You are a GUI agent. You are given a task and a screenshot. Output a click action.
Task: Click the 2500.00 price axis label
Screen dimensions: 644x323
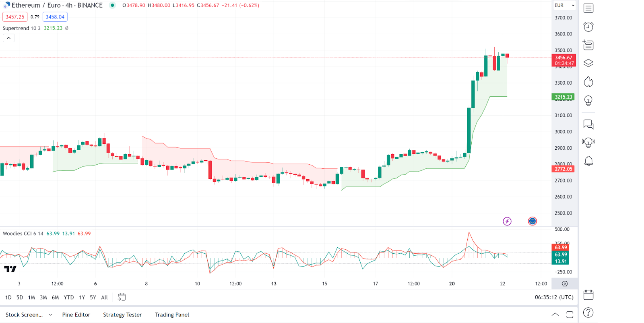pos(563,213)
